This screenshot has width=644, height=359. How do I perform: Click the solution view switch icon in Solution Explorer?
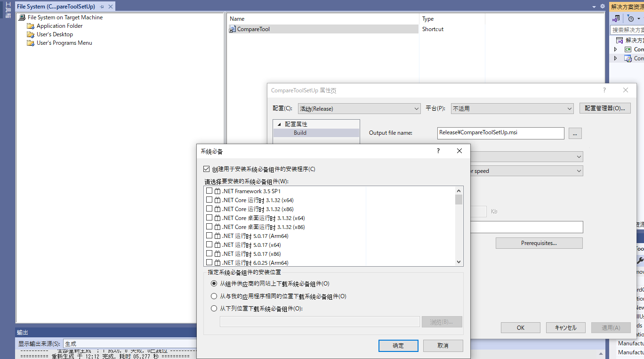click(x=616, y=18)
